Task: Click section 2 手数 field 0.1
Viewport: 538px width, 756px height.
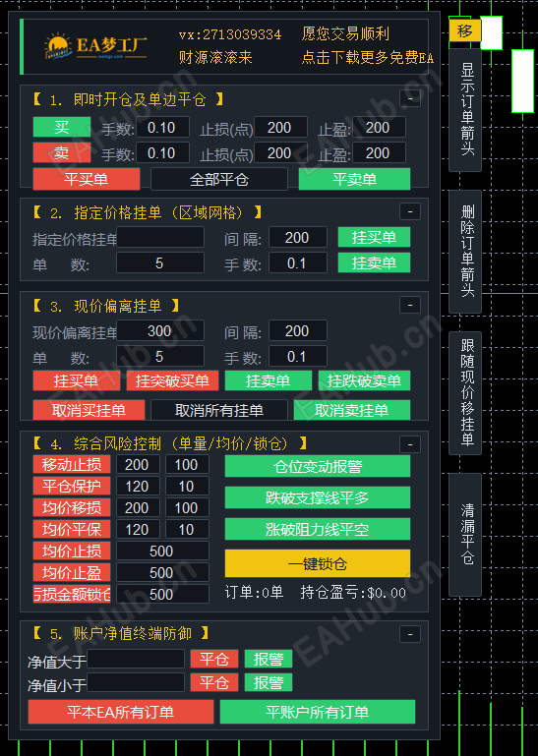Action: click(298, 263)
